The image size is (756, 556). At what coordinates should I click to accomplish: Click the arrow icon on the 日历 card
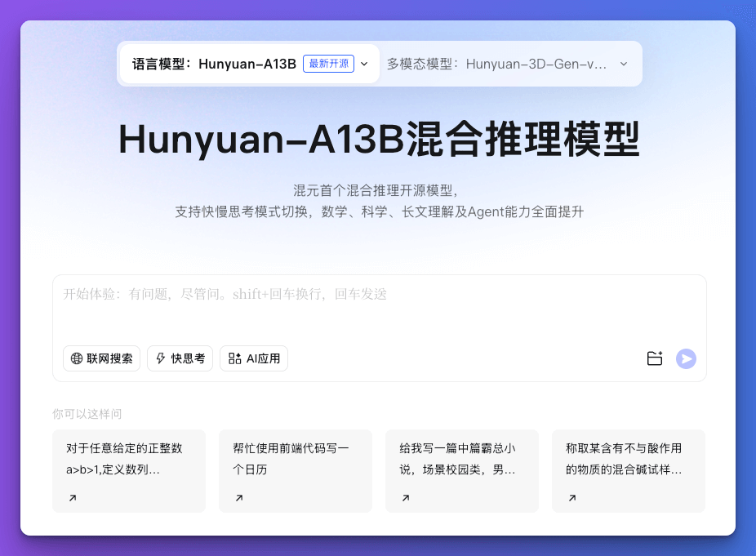click(x=240, y=496)
